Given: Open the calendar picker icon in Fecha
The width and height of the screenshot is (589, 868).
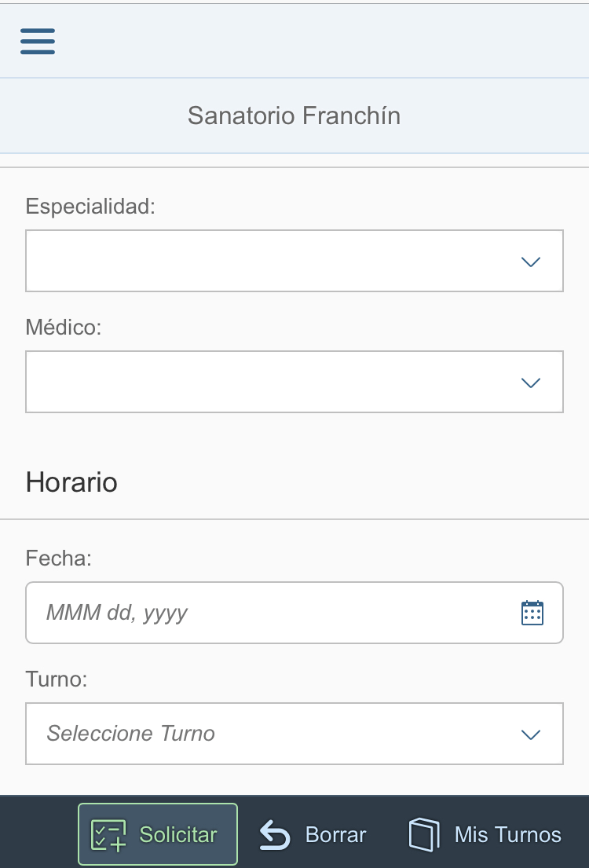Looking at the screenshot, I should (532, 613).
